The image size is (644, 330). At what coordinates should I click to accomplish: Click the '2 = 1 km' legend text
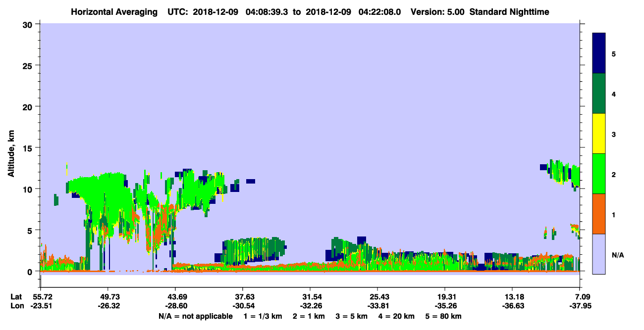[309, 316]
